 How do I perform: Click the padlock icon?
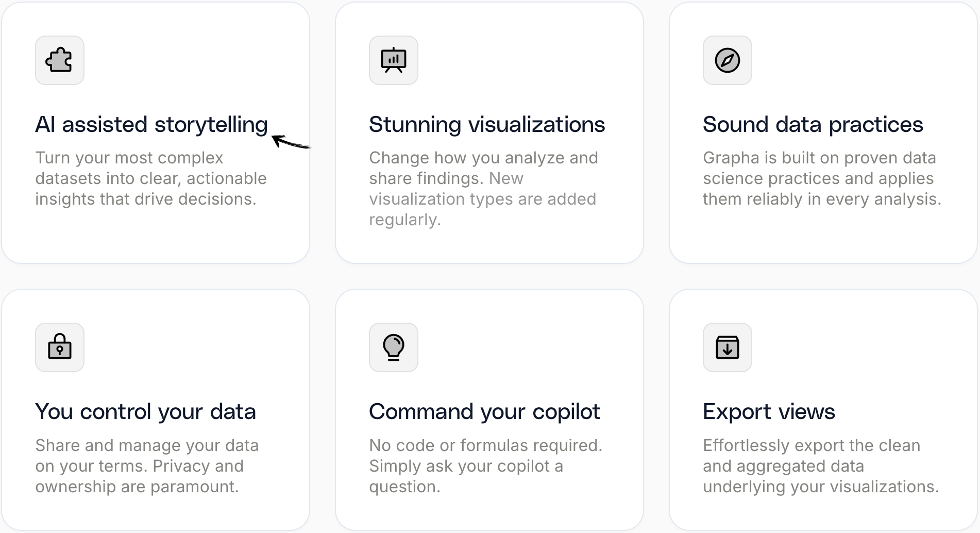tap(59, 347)
